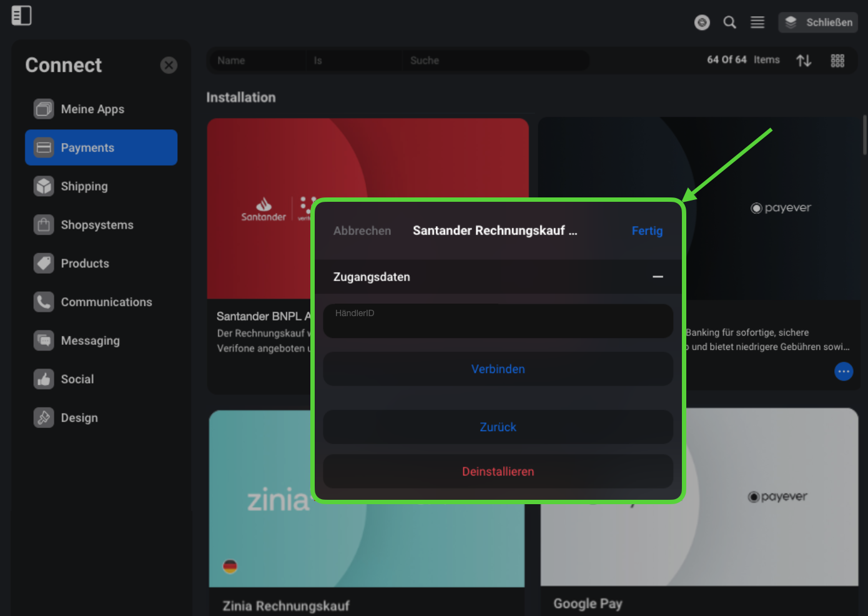Click Abbrechen in the dialog
This screenshot has width=868, height=616.
(x=362, y=231)
